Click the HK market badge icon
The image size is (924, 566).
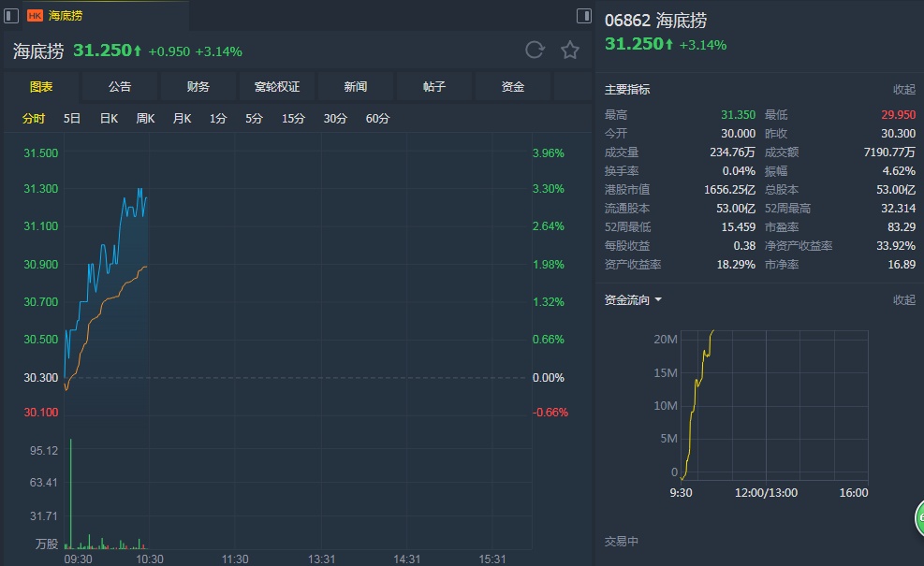click(35, 16)
